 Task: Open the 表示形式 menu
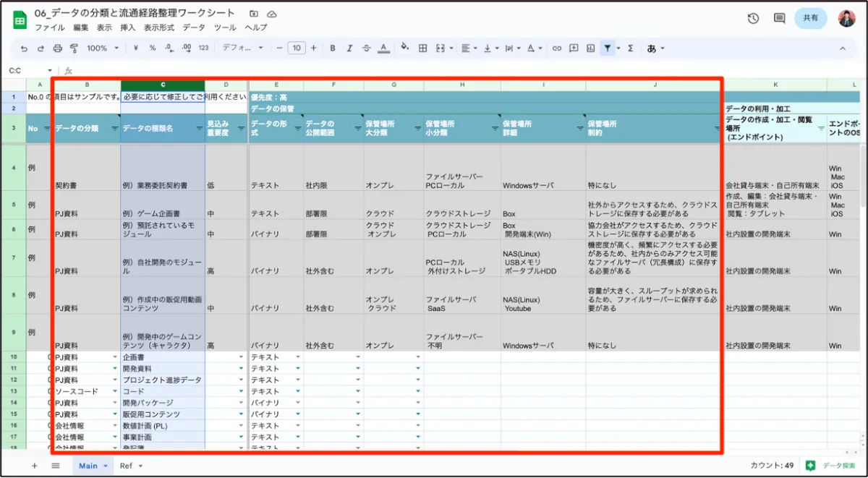(x=158, y=27)
